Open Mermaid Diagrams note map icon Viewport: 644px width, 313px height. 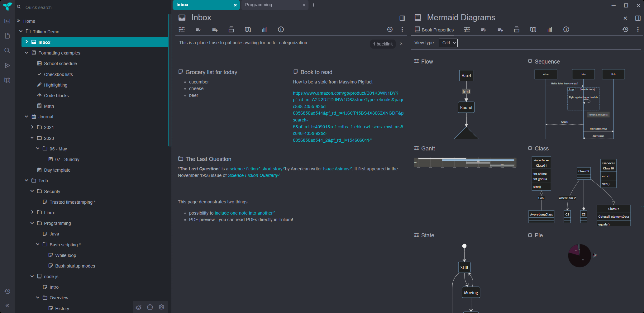(533, 30)
